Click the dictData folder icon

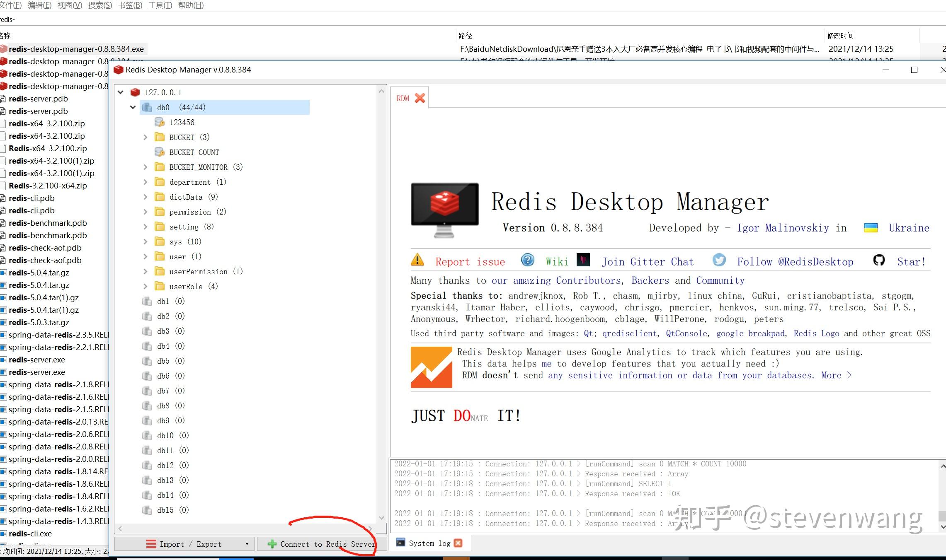pyautogui.click(x=159, y=197)
